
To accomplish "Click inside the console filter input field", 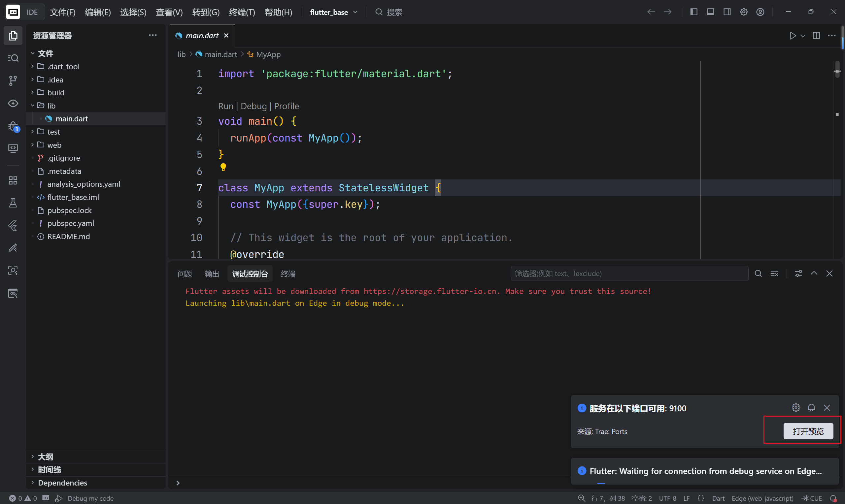I will (x=628, y=273).
